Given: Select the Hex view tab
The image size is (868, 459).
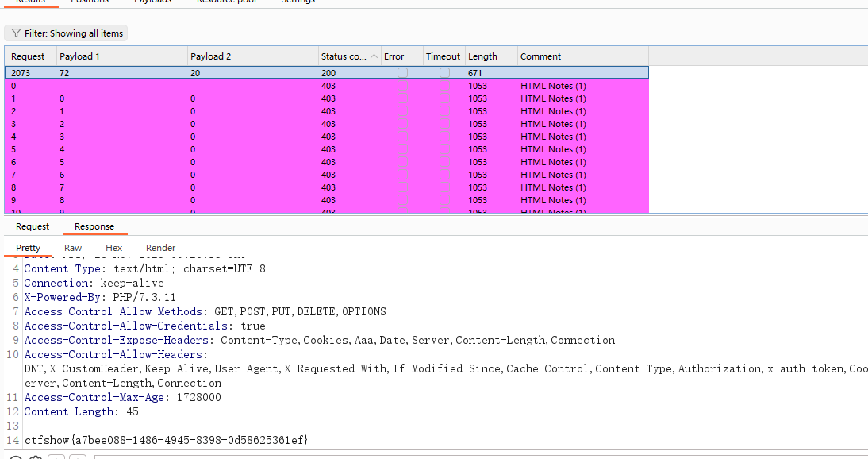Looking at the screenshot, I should pos(114,248).
